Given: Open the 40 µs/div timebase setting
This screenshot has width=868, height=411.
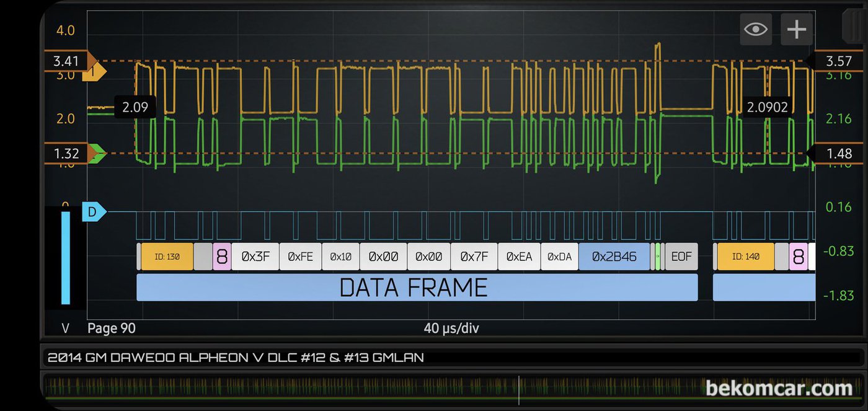Looking at the screenshot, I should [x=451, y=328].
